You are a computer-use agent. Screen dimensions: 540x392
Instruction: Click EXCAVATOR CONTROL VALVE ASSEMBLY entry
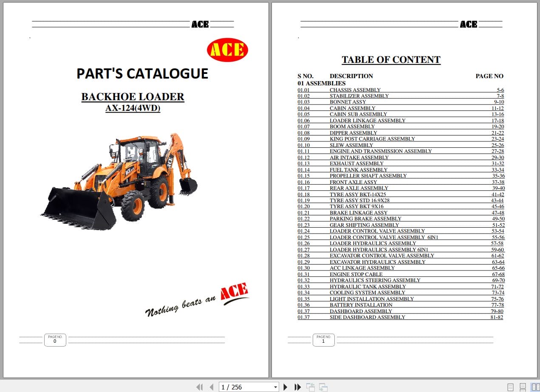pos(382,256)
